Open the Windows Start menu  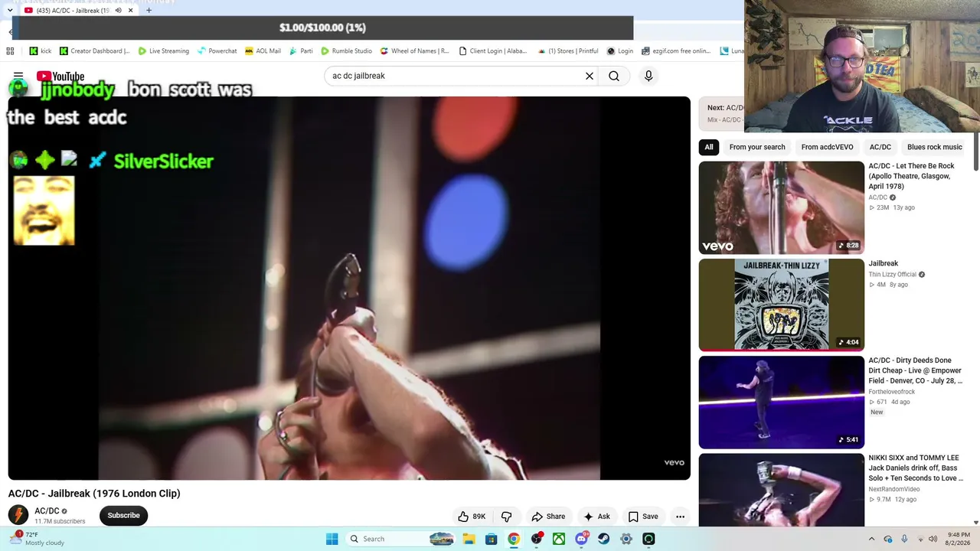(332, 539)
